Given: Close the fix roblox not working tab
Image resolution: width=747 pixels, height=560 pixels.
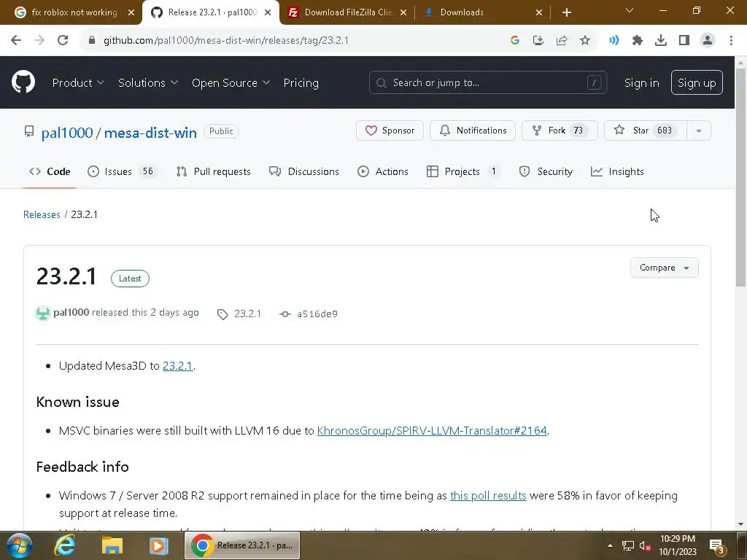Looking at the screenshot, I should tap(131, 12).
